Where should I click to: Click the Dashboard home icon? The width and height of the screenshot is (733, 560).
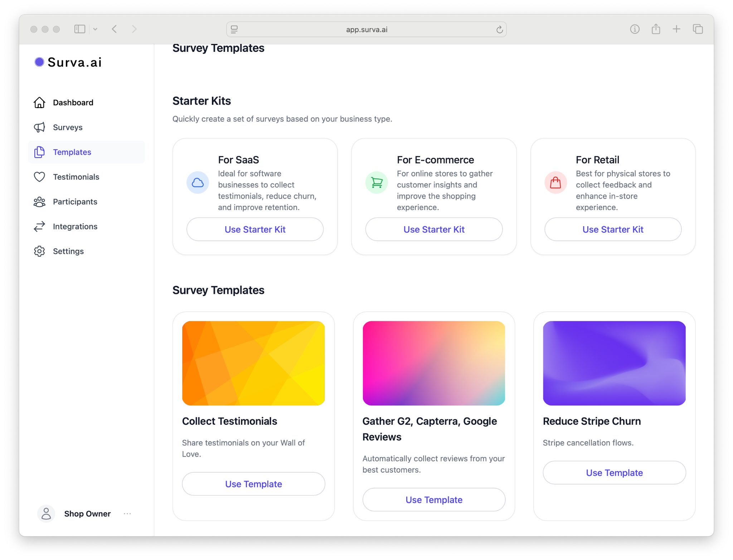pyautogui.click(x=39, y=103)
